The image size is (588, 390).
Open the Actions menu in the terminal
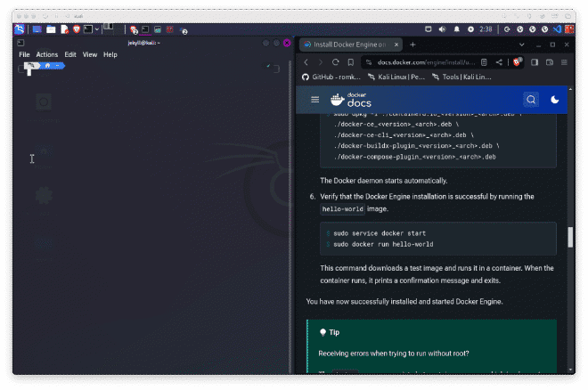click(x=47, y=54)
